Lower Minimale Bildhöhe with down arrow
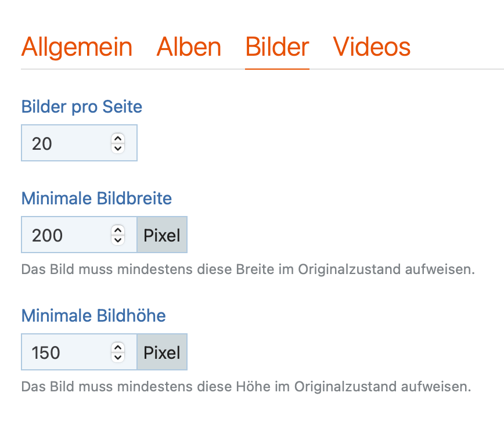The image size is (504, 425). tap(118, 356)
